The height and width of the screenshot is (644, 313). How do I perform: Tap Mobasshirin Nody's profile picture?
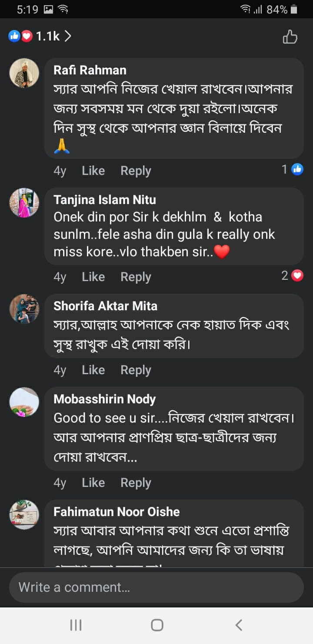(x=24, y=402)
